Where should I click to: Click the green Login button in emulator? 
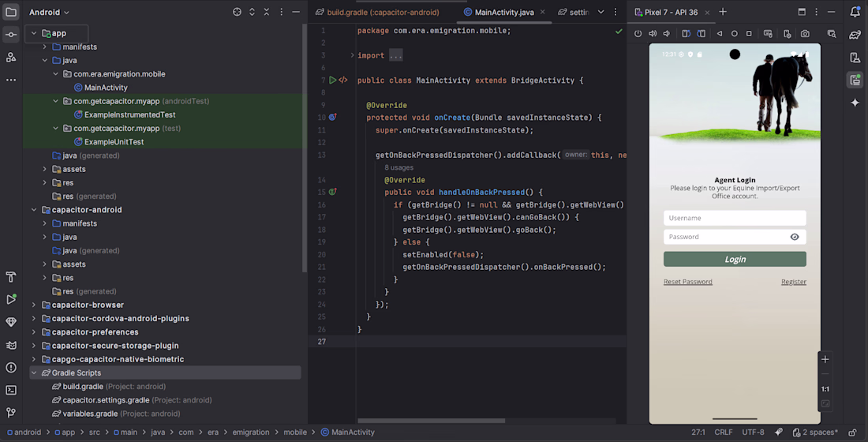pyautogui.click(x=735, y=259)
